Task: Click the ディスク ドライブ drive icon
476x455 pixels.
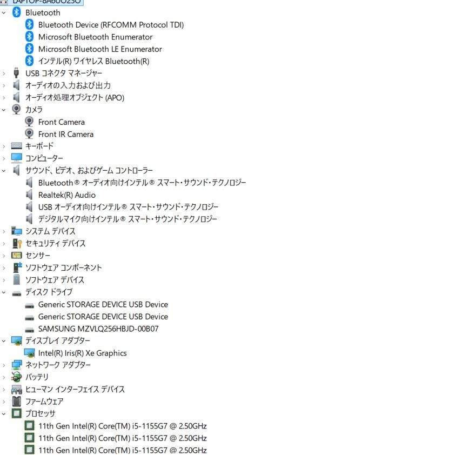Action: [16, 293]
